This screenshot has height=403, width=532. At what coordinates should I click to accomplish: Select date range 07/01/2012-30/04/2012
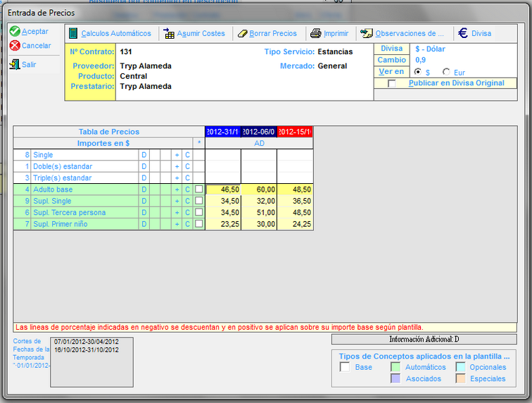(x=87, y=342)
